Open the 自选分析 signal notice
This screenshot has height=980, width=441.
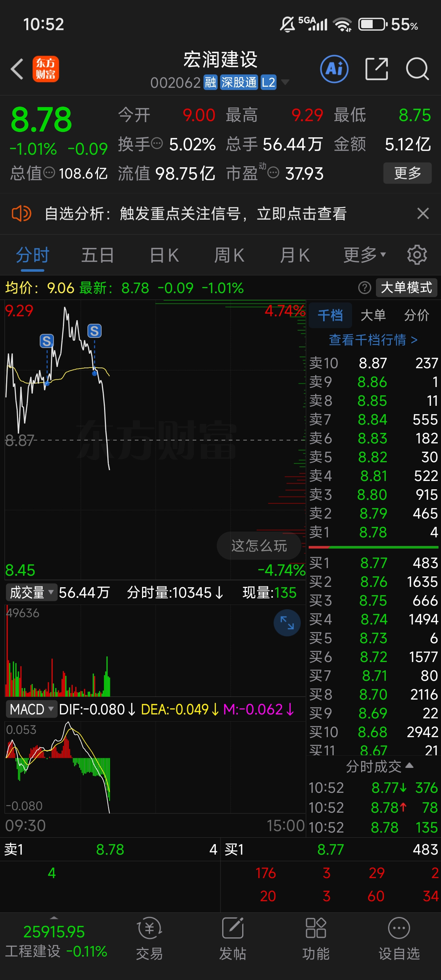coord(196,214)
